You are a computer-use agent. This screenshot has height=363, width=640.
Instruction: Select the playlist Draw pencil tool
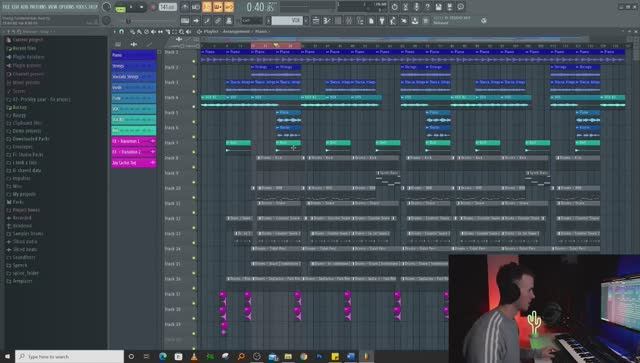point(132,31)
